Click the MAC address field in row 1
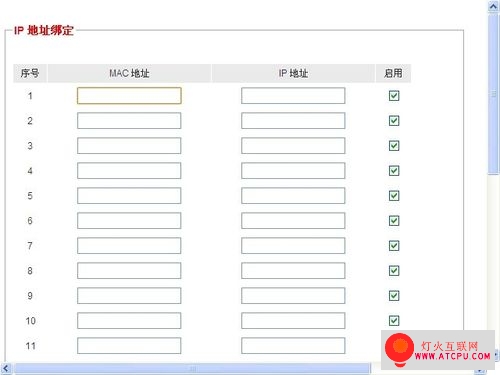Image resolution: width=500 pixels, height=375 pixels. coord(129,96)
